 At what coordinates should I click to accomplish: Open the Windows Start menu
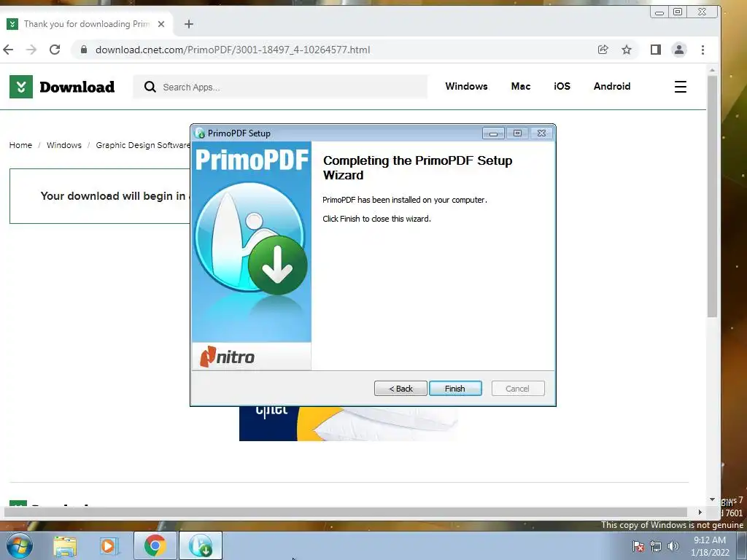click(19, 545)
